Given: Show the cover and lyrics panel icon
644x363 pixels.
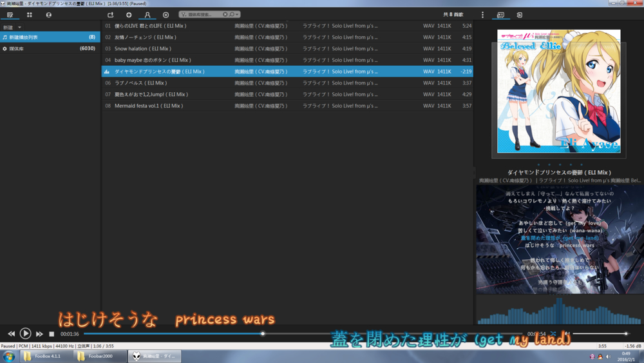Looking at the screenshot, I should point(500,15).
